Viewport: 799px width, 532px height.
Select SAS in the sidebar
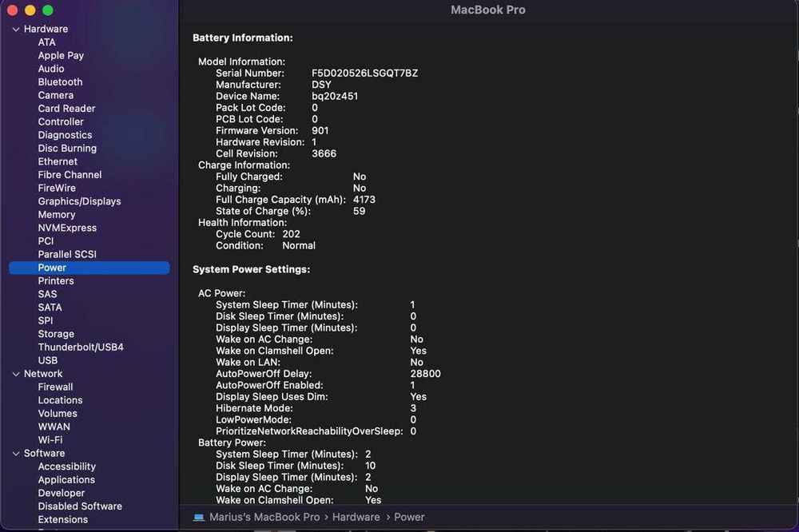point(47,294)
